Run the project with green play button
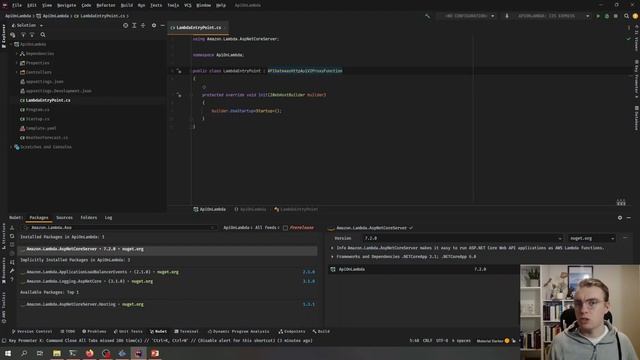Screen dimensions: 640x360 [598, 16]
